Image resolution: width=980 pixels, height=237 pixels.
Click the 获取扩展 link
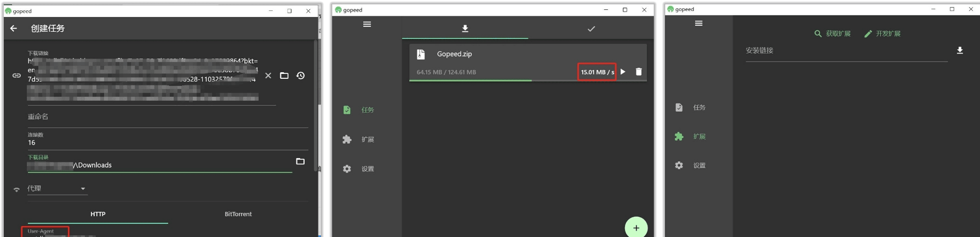click(x=833, y=34)
